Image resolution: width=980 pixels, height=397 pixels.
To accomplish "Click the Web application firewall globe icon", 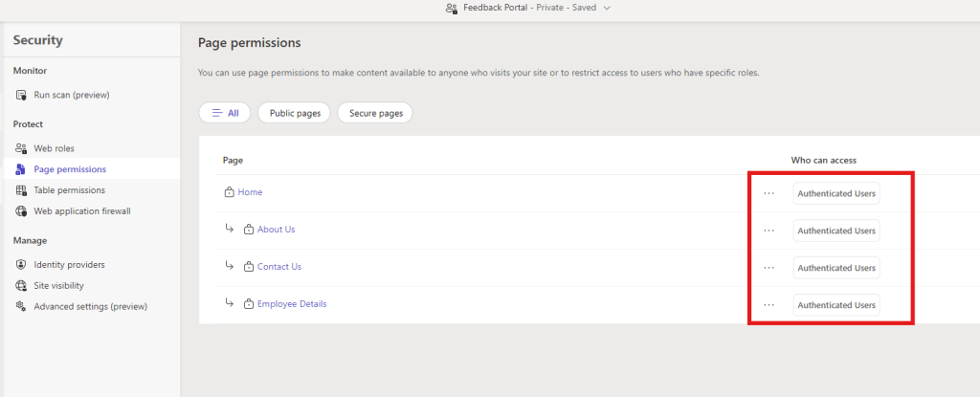I will [21, 211].
